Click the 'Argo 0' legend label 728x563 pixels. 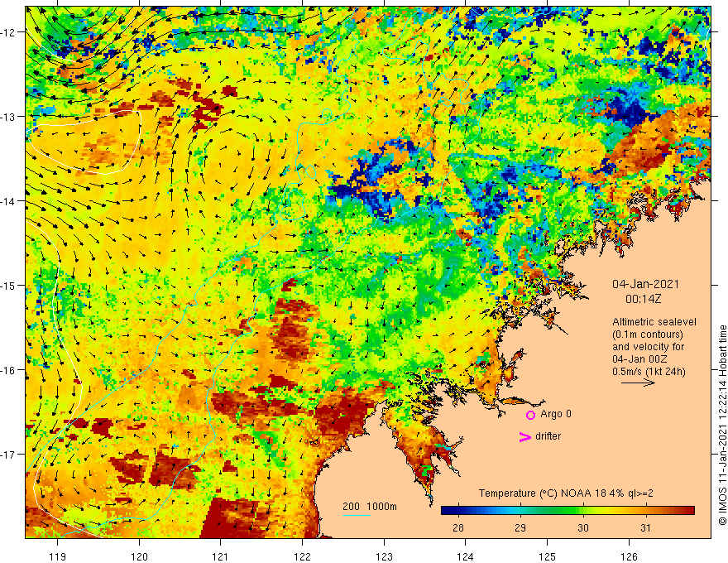pyautogui.click(x=556, y=414)
